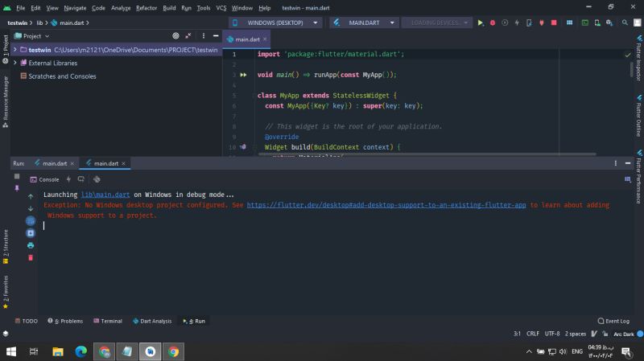The width and height of the screenshot is (644, 361).
Task: Open SDK Manager icon in toolbar
Action: 609,23
